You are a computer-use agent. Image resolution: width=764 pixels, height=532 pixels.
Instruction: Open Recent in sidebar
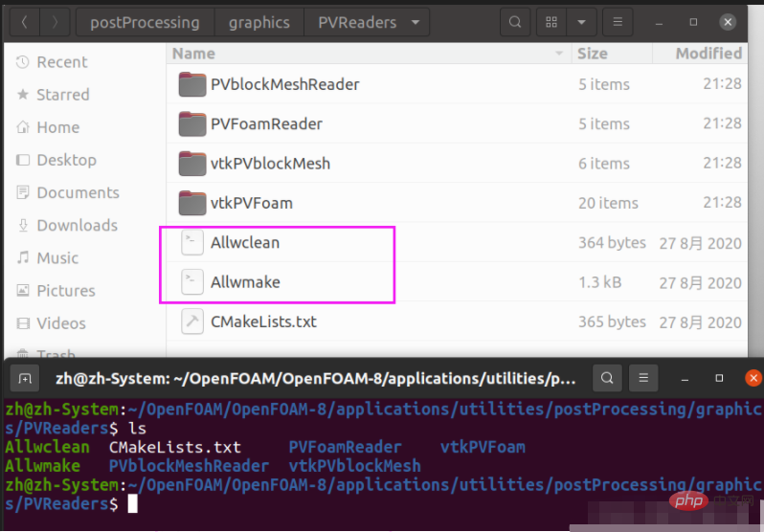pos(52,62)
